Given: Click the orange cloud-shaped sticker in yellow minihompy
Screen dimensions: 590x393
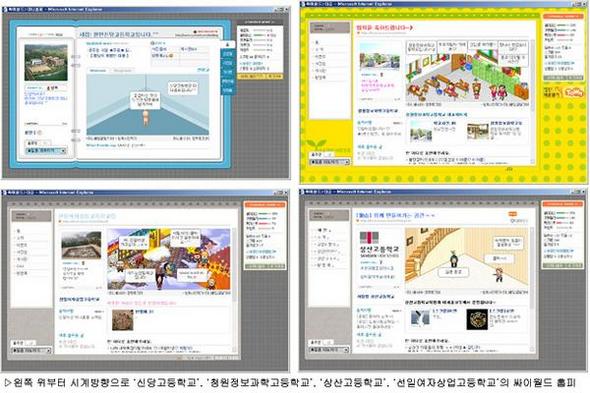Looking at the screenshot, I should (573, 92).
